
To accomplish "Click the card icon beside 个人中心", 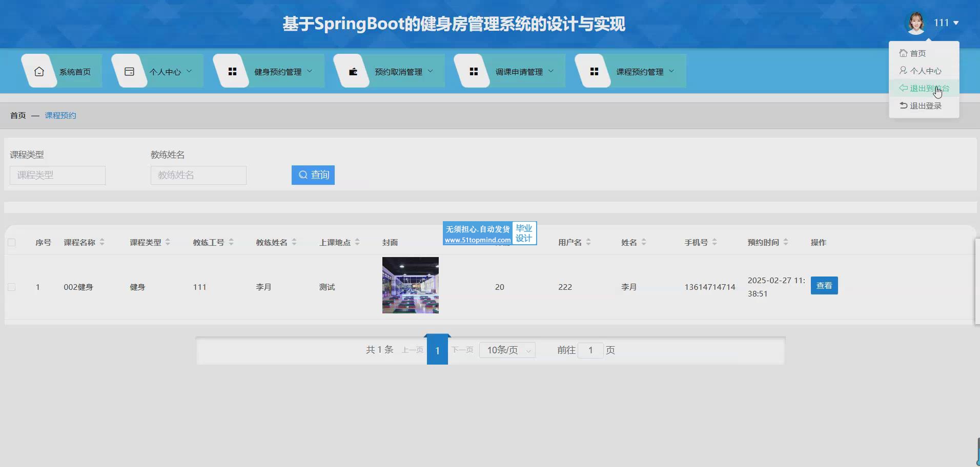I will pos(129,72).
